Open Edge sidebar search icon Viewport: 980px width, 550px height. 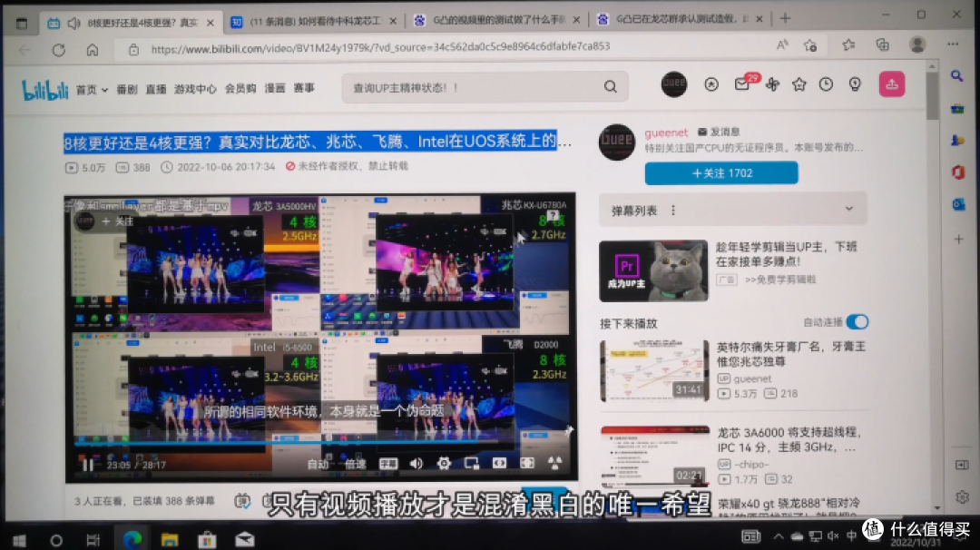coord(957,76)
